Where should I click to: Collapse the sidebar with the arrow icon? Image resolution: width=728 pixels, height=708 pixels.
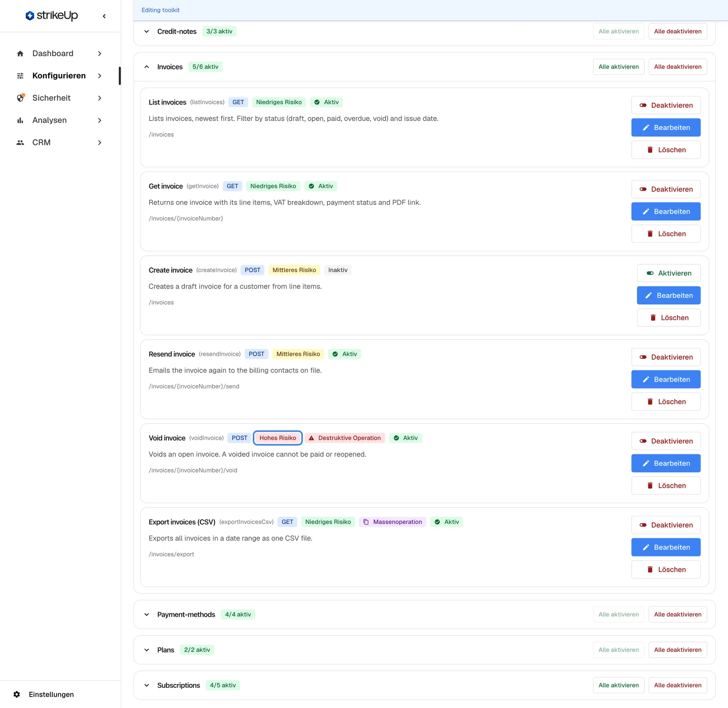(x=104, y=16)
